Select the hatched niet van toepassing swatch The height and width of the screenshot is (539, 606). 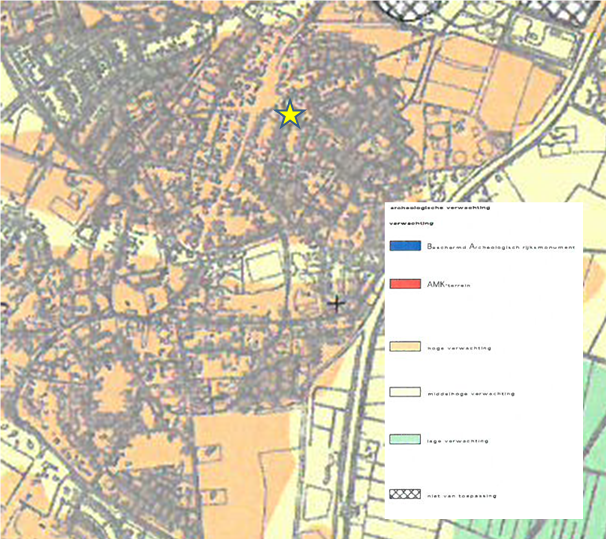tap(404, 495)
